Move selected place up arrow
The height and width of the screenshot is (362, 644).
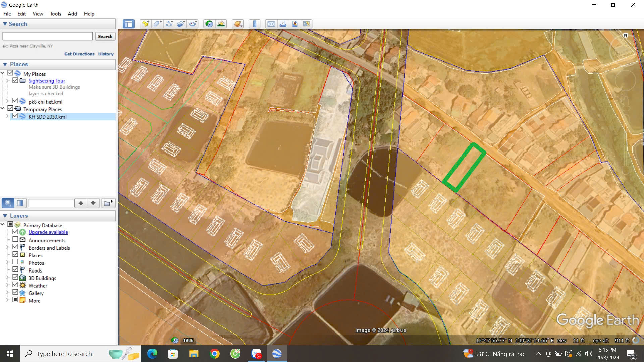[81, 203]
